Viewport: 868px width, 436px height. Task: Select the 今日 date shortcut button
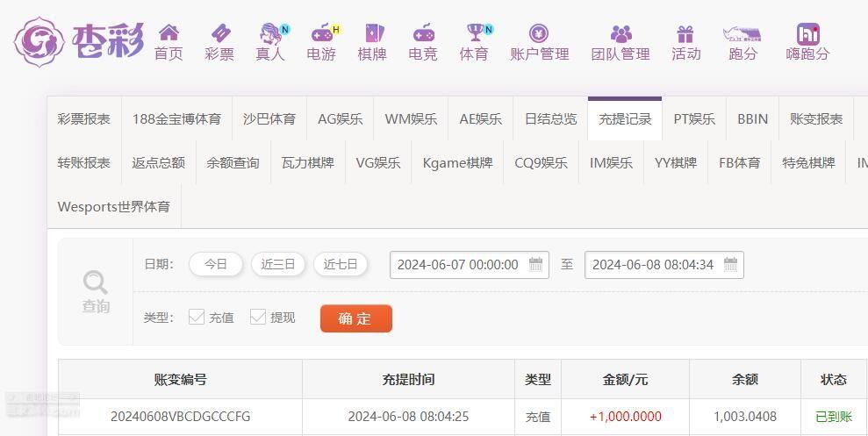pyautogui.click(x=216, y=264)
